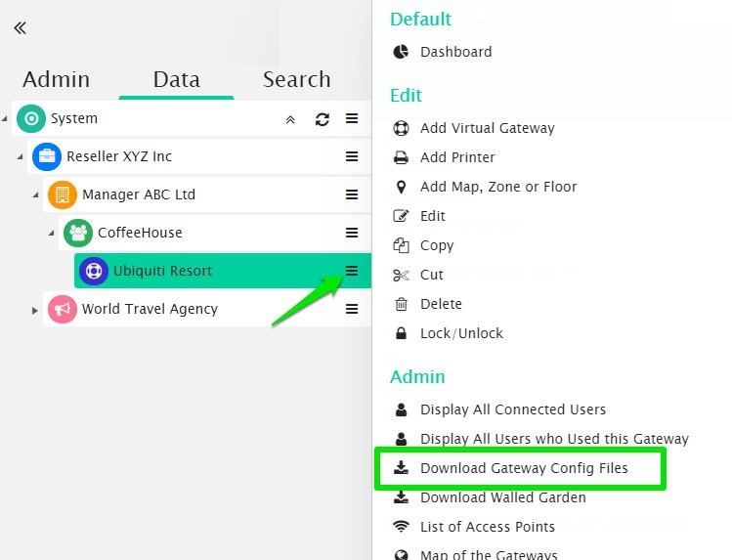Open hamburger menu for Ubiquiti Resort

click(352, 271)
